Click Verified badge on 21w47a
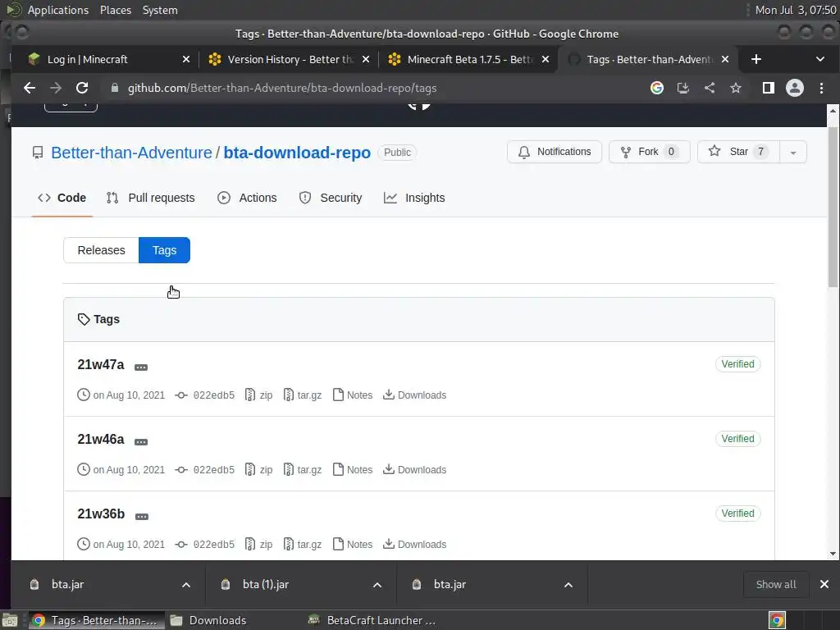 [x=737, y=364]
